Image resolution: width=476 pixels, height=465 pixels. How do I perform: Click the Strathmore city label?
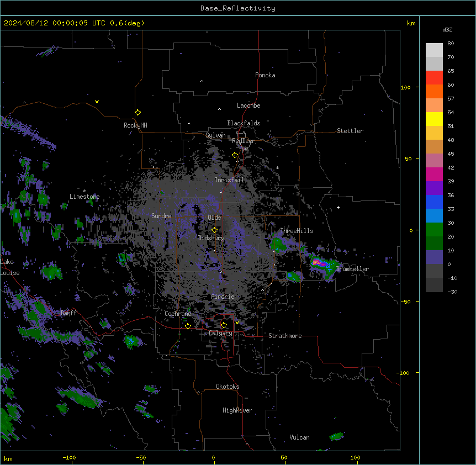click(x=285, y=336)
